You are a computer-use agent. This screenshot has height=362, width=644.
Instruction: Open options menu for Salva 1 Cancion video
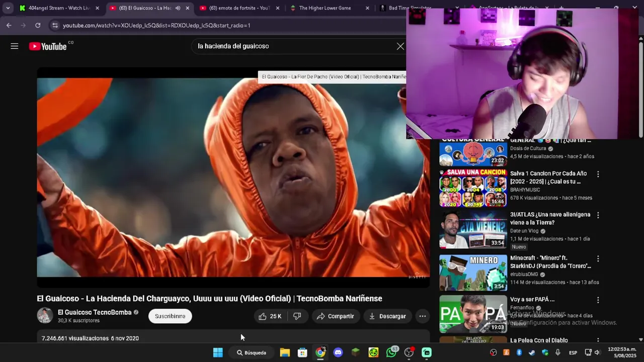click(x=598, y=174)
